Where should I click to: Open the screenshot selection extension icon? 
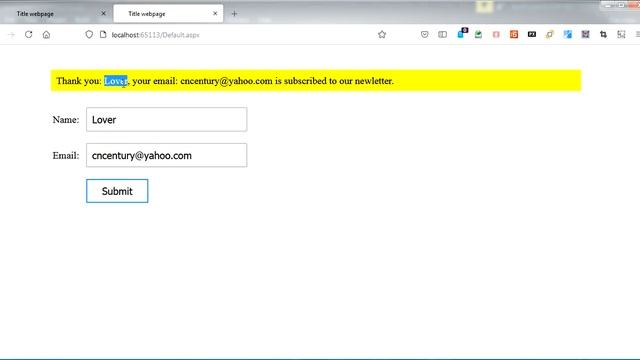pyautogui.click(x=621, y=35)
